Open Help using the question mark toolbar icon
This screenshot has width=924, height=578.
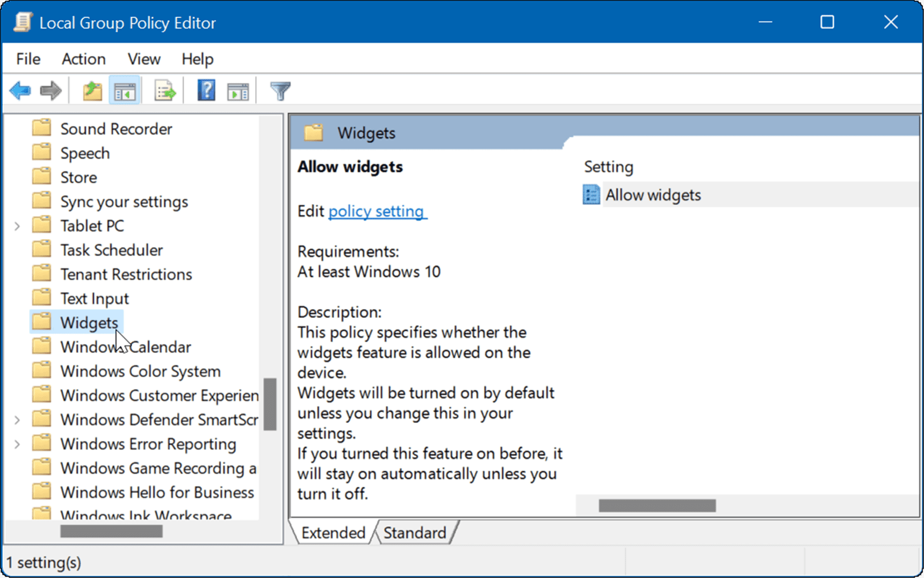[x=205, y=90]
